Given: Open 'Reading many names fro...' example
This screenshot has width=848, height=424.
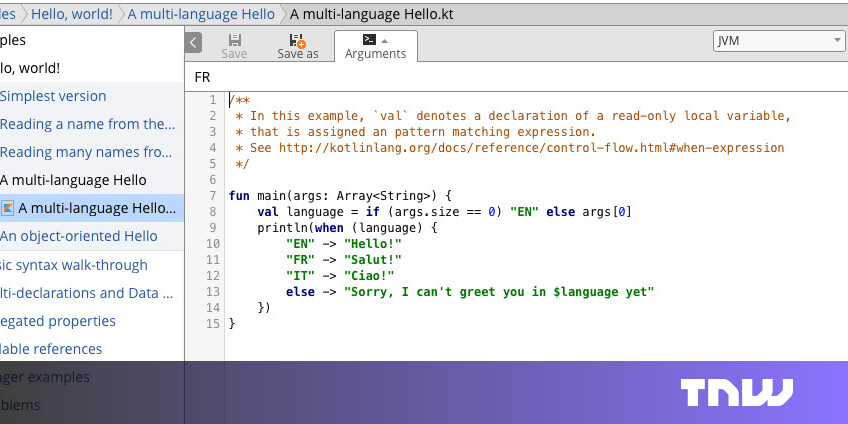Looking at the screenshot, I should (87, 152).
